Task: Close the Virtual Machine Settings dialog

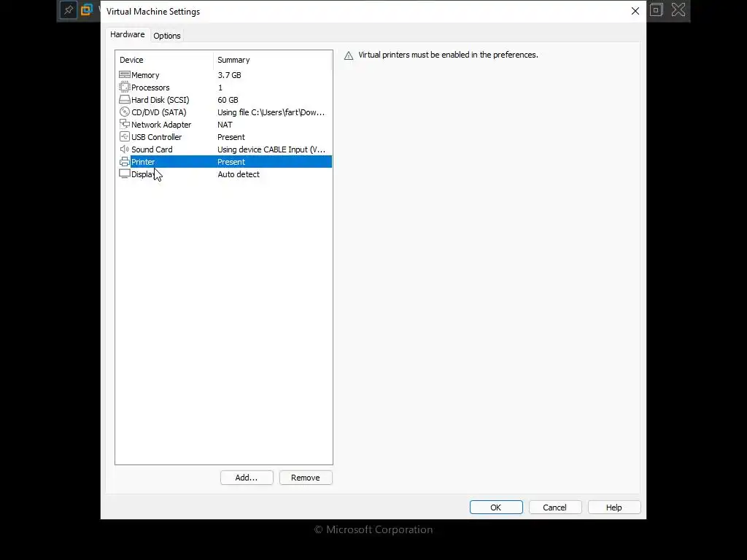Action: [x=635, y=11]
